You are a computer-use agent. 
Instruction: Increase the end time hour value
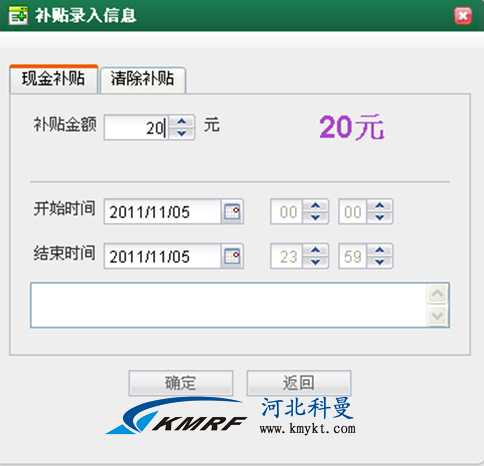pyautogui.click(x=315, y=251)
